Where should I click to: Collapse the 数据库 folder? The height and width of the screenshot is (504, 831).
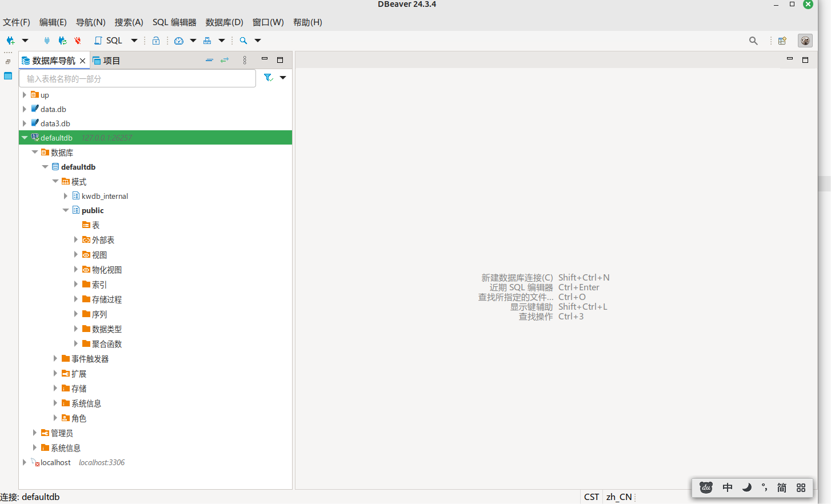[35, 152]
